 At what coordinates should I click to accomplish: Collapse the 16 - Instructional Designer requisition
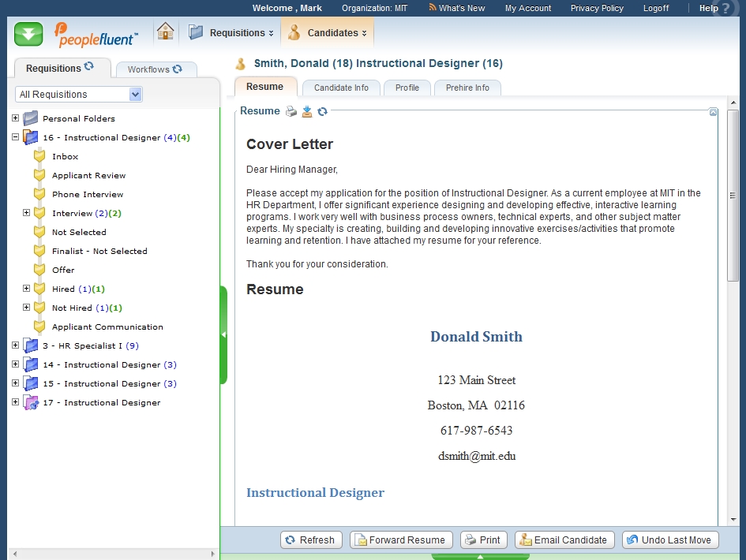15,137
